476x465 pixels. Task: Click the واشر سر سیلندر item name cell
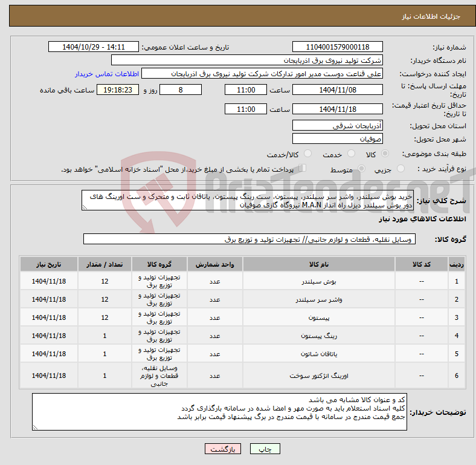[x=319, y=299]
